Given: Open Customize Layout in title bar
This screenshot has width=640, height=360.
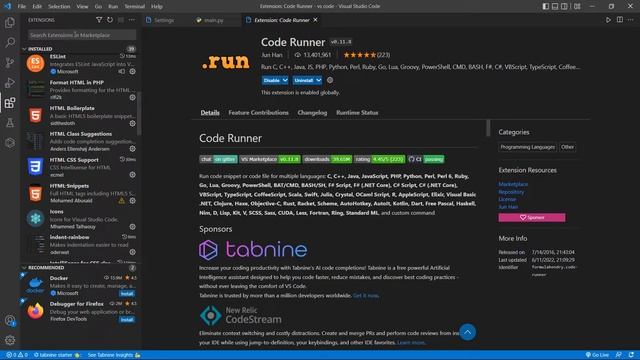Looking at the screenshot, I should [x=577, y=6].
